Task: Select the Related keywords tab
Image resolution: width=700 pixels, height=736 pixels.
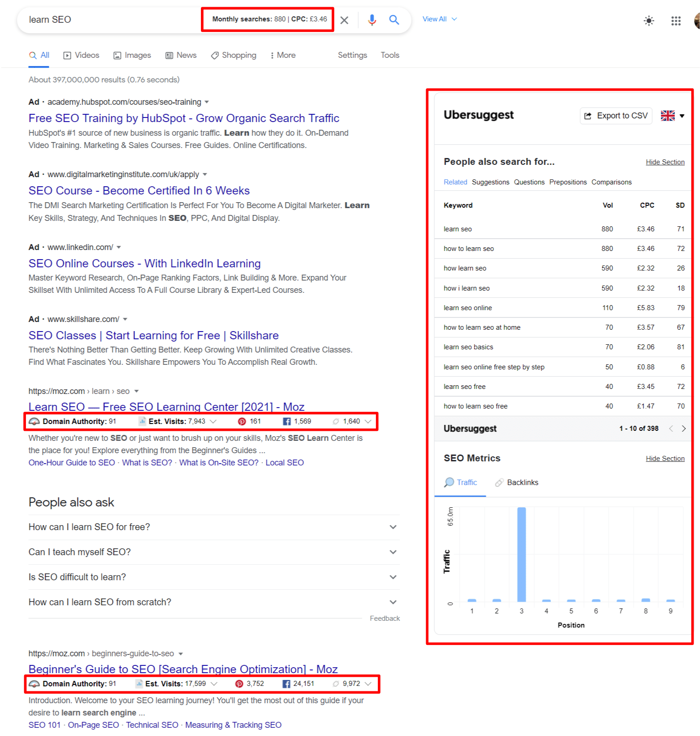Action: point(455,182)
